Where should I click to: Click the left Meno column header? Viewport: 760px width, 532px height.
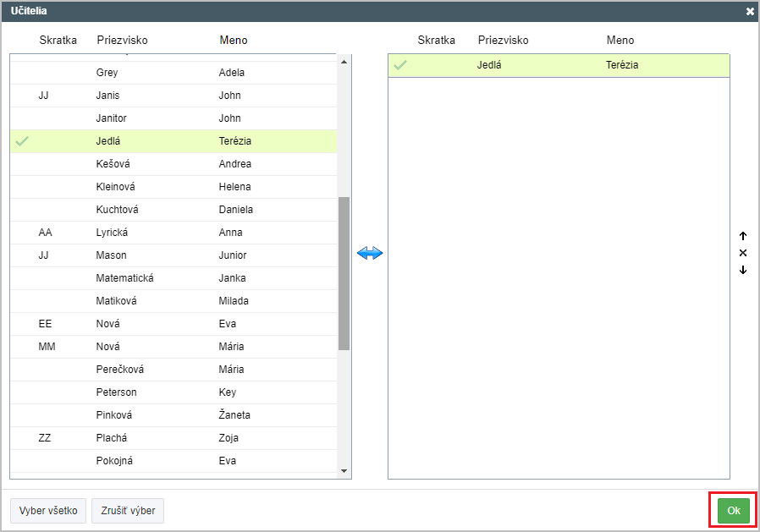(233, 41)
